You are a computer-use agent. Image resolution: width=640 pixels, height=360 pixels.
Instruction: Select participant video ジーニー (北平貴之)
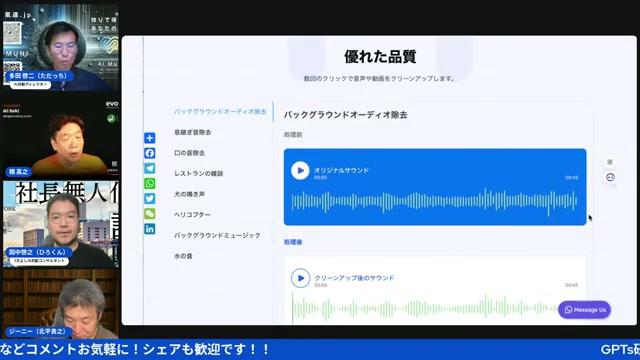coord(60,303)
